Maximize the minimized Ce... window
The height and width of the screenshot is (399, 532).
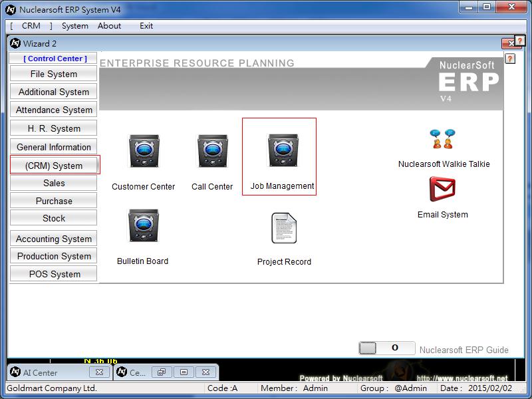[x=184, y=372]
